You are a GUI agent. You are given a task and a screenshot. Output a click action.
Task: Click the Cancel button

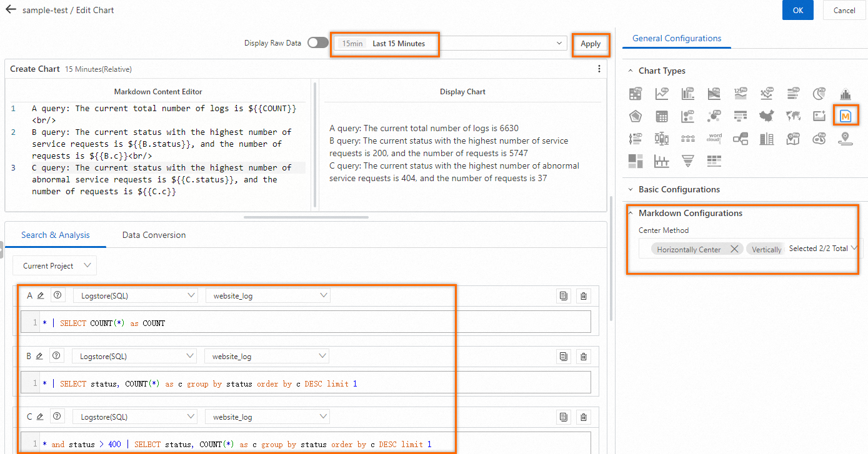844,10
